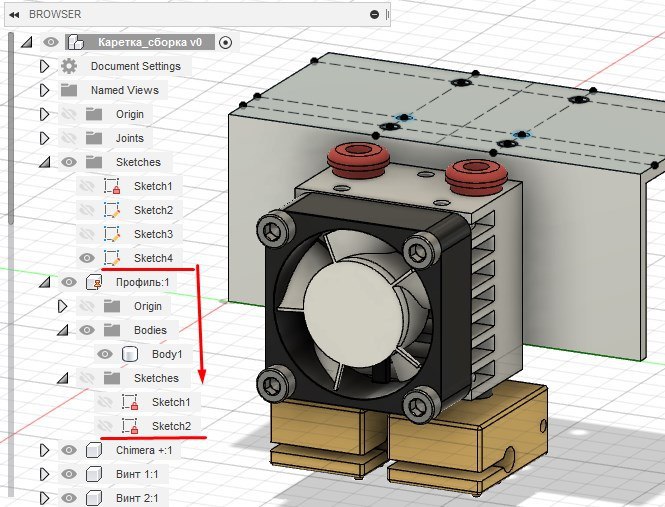Collapse the top-level Sketches node

pos(45,162)
